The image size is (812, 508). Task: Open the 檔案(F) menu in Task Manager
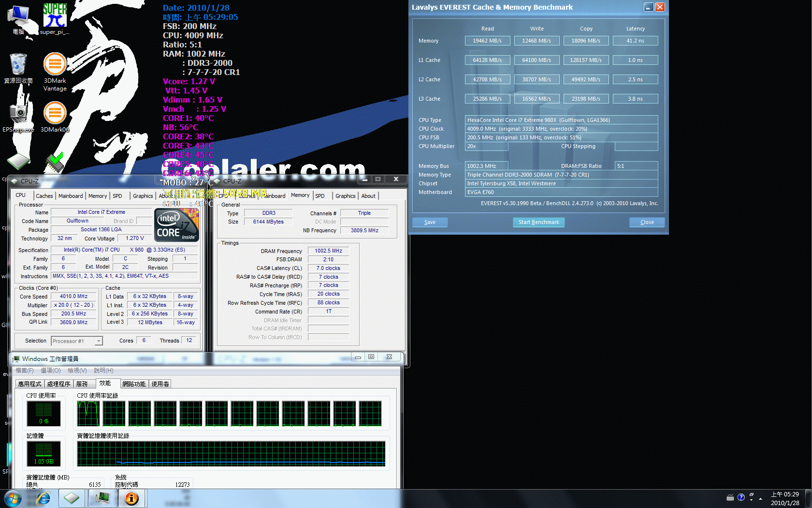pos(25,371)
